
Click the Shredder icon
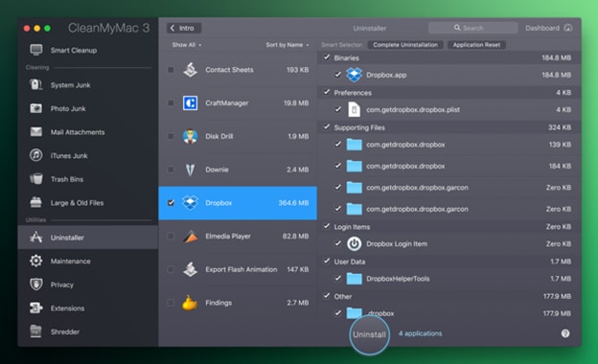36,331
